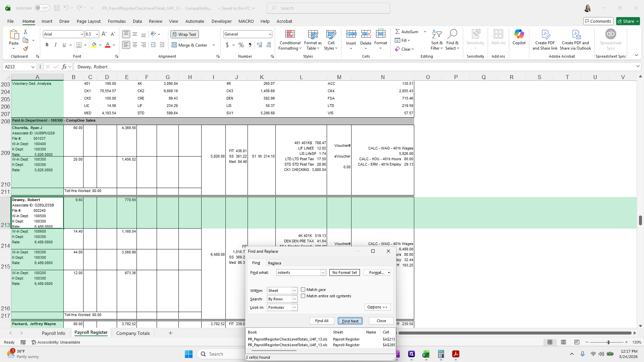
Task: Open the Within dropdown in Find dialog
Action: [x=294, y=291]
